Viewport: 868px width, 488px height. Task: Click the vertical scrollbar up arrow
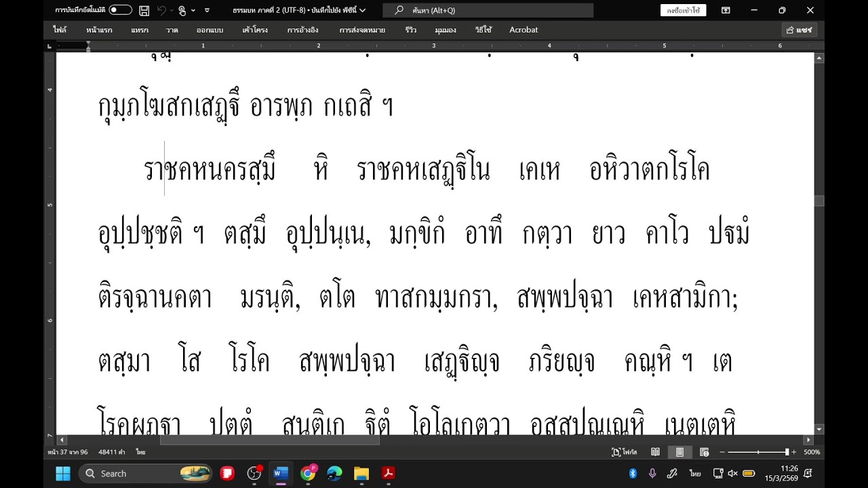click(x=819, y=58)
